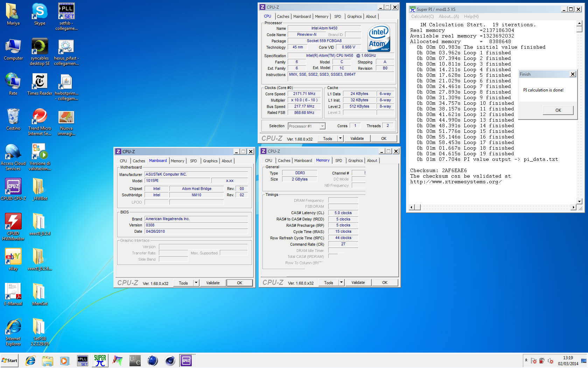Click OK in top CPU-Z window
This screenshot has width=588, height=368.
coord(384,138)
